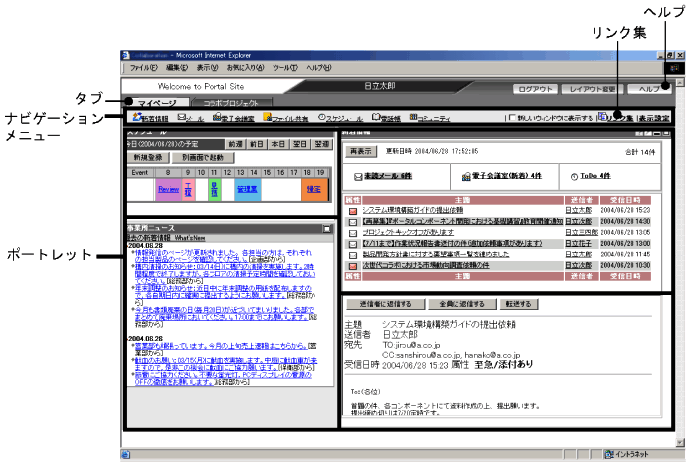
Task: Open the 表示 menu
Action: [207, 68]
